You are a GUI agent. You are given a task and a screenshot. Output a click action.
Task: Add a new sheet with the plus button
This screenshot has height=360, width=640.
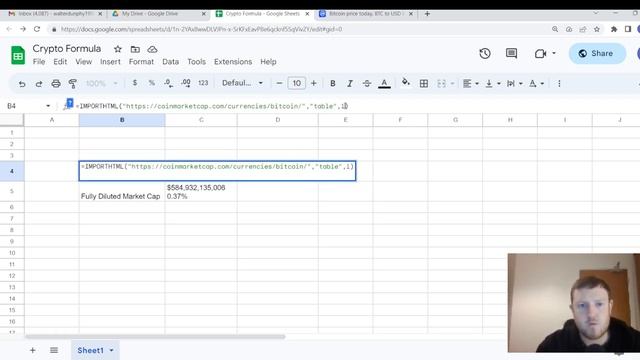pos(32,350)
